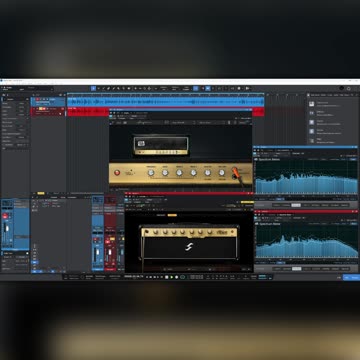The width and height of the screenshot is (360, 360).
Task: Select the Listen tool in the toolbar
Action: click(129, 88)
